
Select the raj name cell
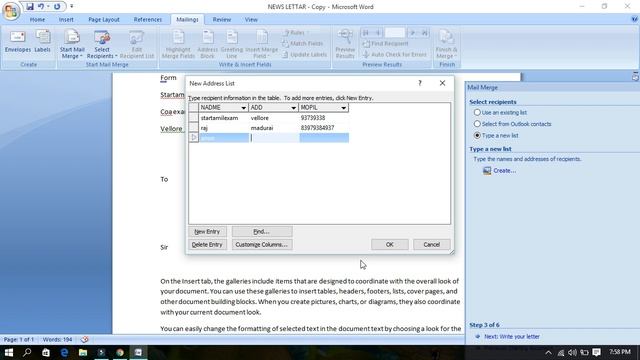tap(224, 128)
